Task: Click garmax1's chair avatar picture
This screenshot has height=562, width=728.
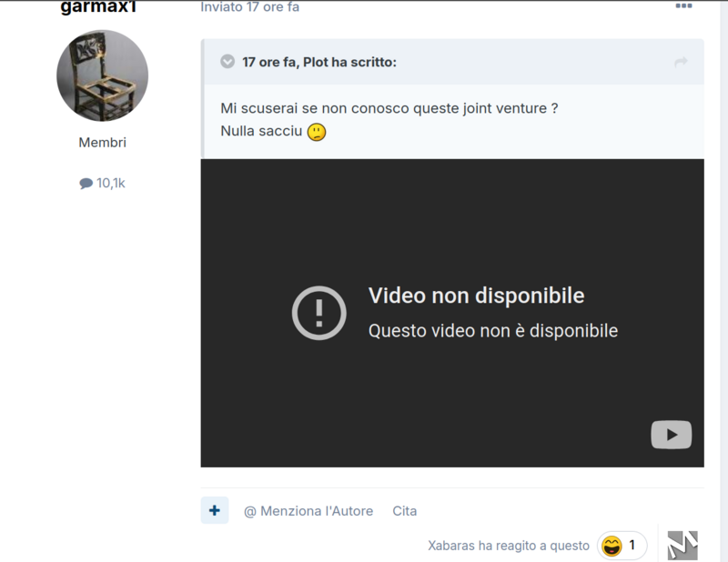Action: pyautogui.click(x=101, y=75)
